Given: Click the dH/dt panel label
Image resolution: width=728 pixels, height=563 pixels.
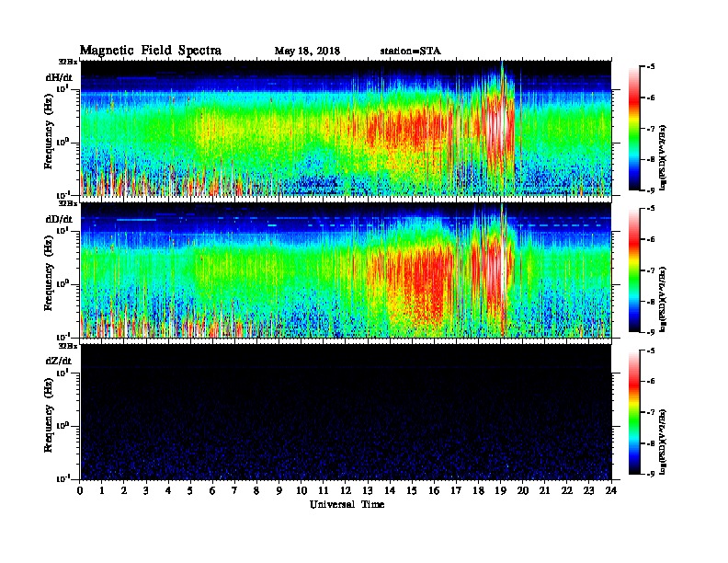Looking at the screenshot, I should click(59, 77).
